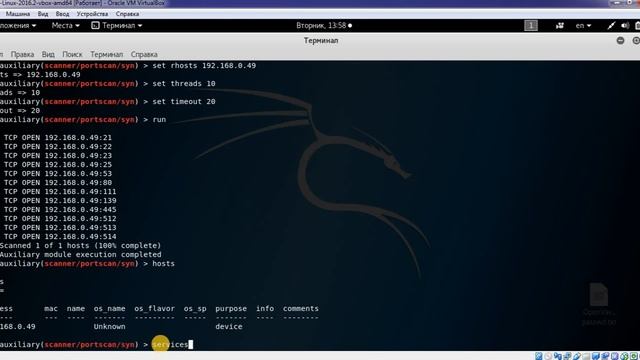Click the 'Auxiliary module execution completed' line
The image size is (640, 360).
click(x=80, y=254)
